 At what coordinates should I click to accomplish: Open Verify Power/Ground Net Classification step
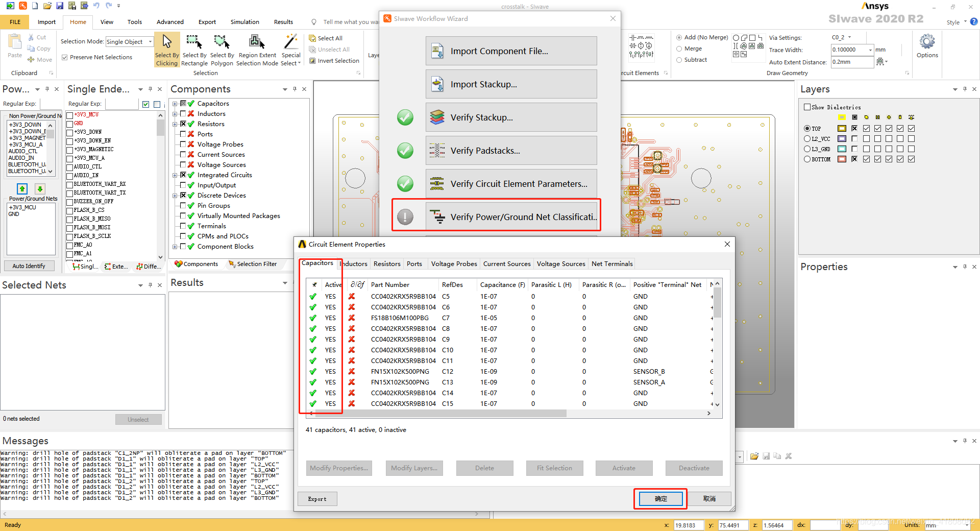tap(511, 217)
